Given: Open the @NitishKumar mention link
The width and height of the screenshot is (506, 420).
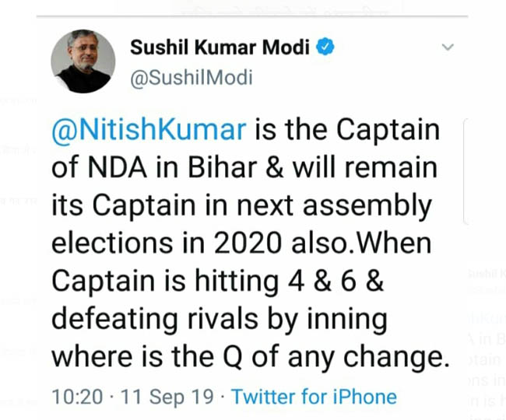Looking at the screenshot, I should (x=149, y=130).
